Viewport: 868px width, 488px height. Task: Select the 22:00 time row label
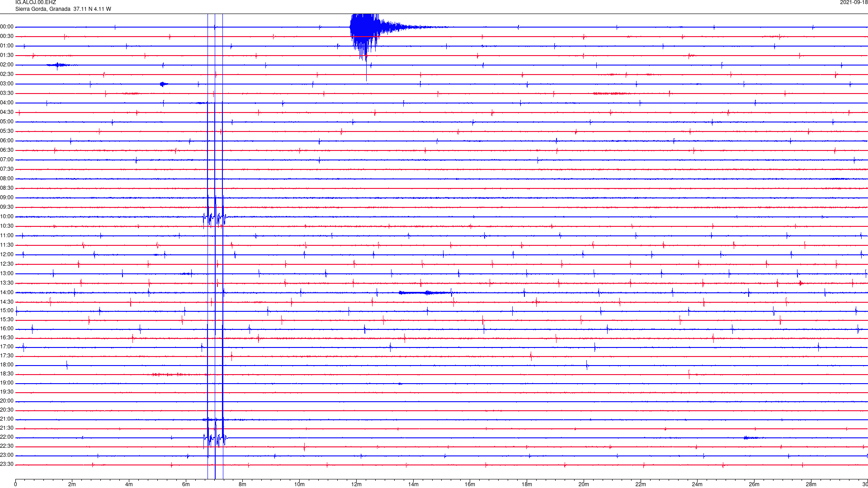[7, 437]
